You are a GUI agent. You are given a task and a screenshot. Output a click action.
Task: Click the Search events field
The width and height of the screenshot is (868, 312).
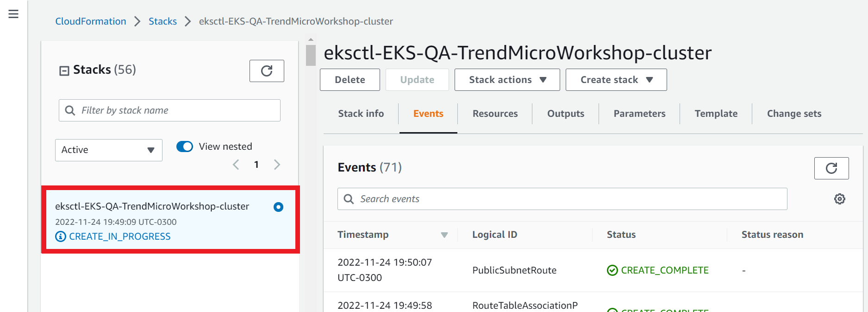click(x=562, y=199)
